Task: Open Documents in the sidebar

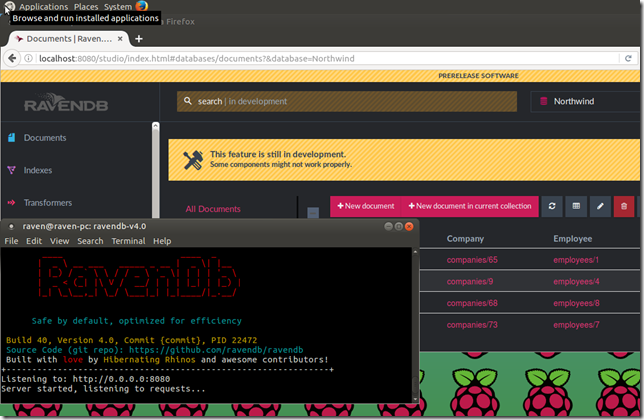Action: [x=45, y=138]
